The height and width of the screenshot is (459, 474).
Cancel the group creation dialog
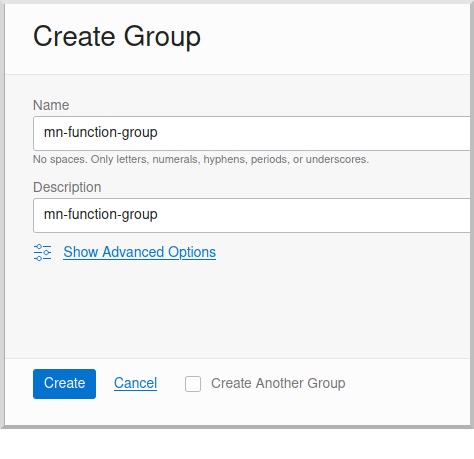pyautogui.click(x=135, y=383)
